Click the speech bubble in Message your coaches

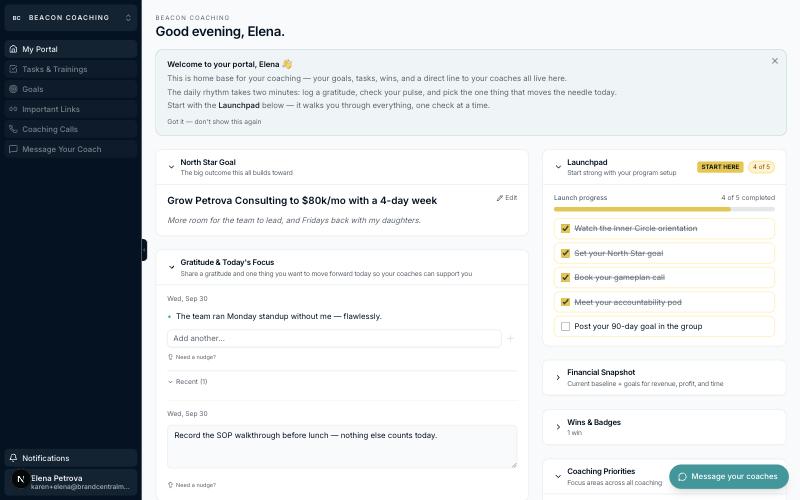coord(682,477)
